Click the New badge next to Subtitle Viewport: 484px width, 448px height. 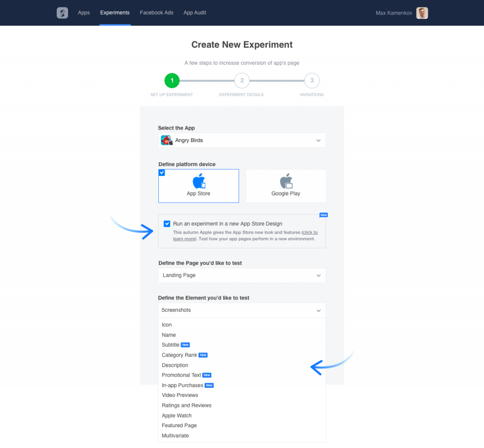184,345
